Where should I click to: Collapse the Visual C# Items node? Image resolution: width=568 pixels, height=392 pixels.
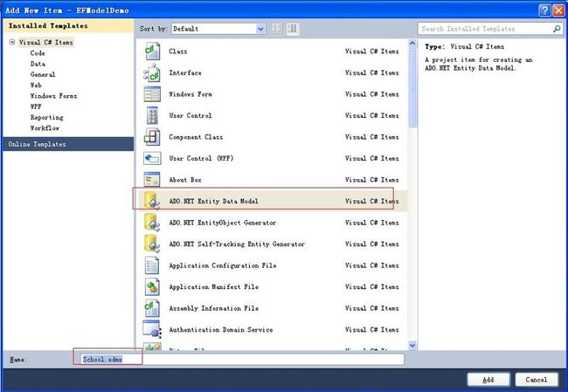pos(12,42)
